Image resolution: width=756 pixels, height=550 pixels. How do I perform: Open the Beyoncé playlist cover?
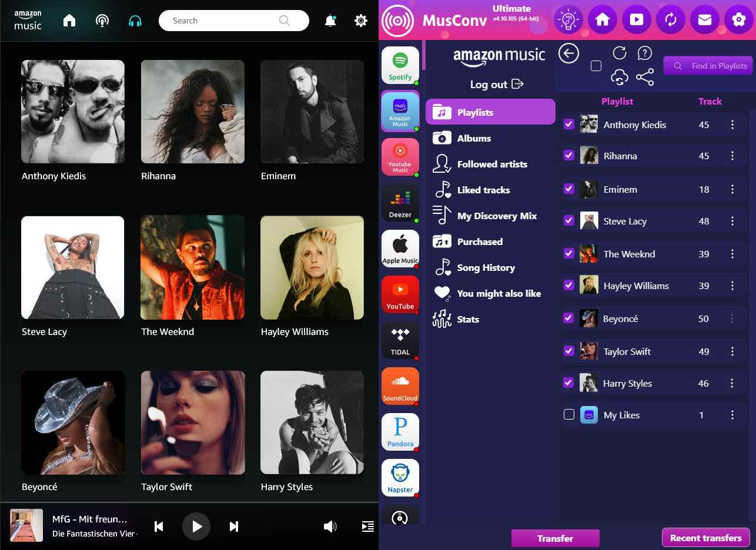[x=73, y=422]
